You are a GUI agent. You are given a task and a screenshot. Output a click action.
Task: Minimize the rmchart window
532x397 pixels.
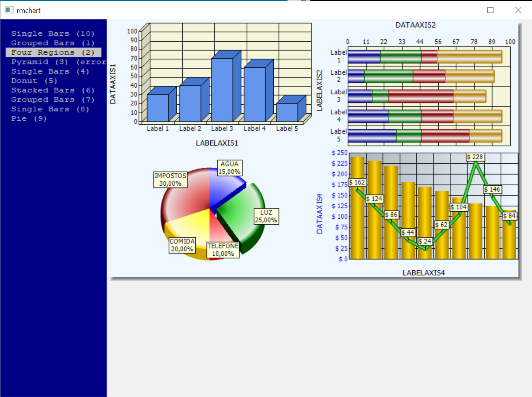[x=463, y=10]
